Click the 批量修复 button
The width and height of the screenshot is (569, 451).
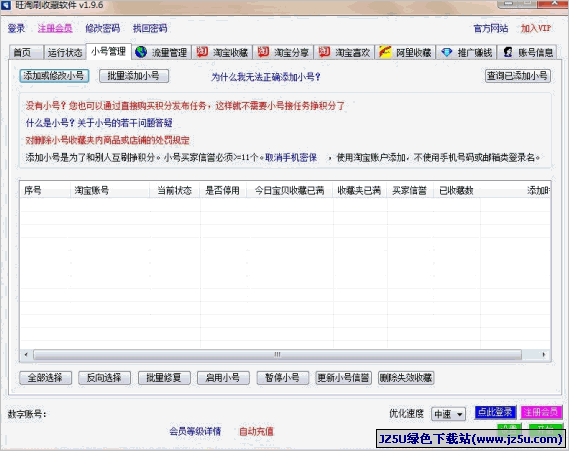[164, 378]
